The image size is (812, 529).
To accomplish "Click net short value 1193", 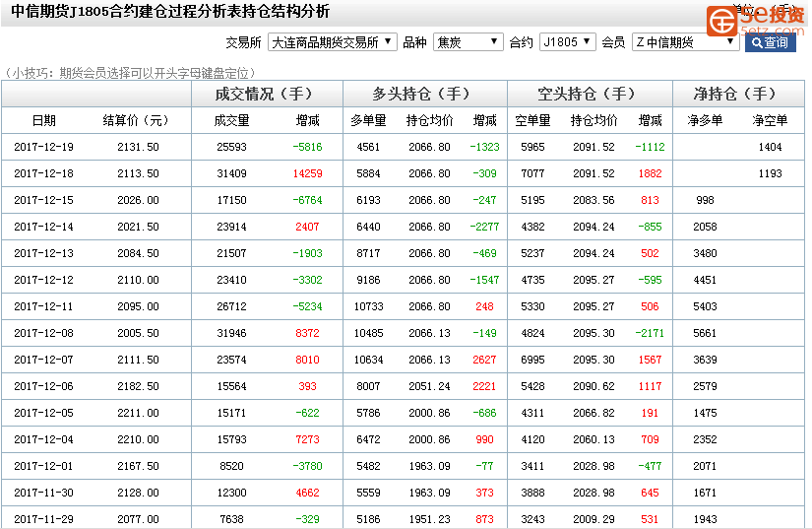I will [770, 173].
